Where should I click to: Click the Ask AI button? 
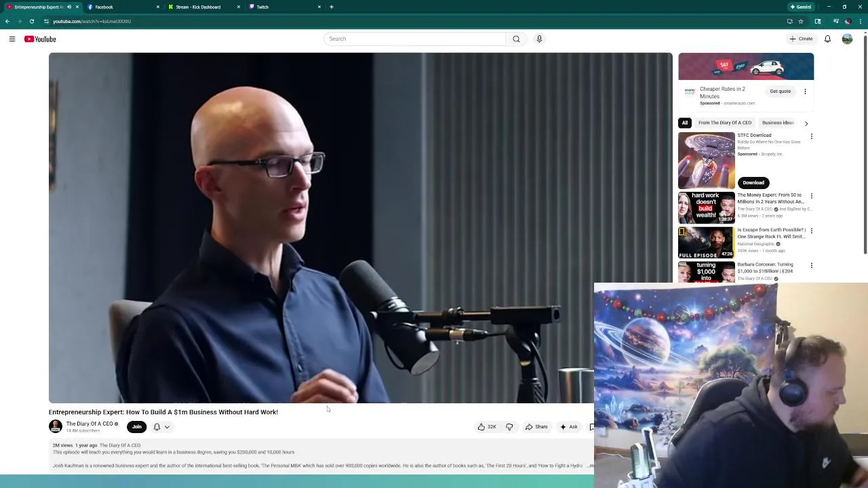(x=569, y=427)
